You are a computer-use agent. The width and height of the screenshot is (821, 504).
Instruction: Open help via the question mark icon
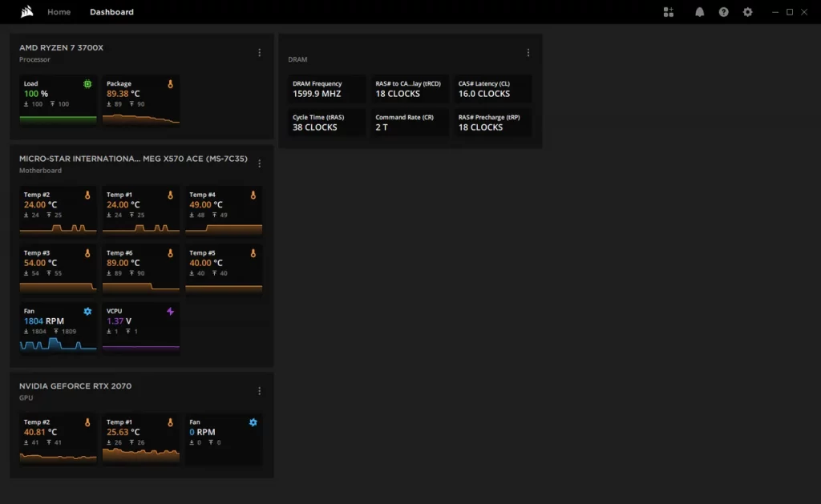point(724,12)
